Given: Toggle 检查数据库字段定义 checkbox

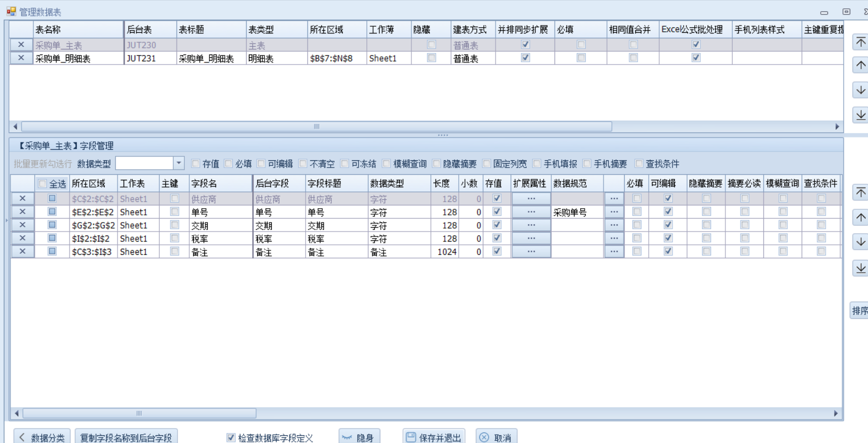Looking at the screenshot, I should click(231, 438).
